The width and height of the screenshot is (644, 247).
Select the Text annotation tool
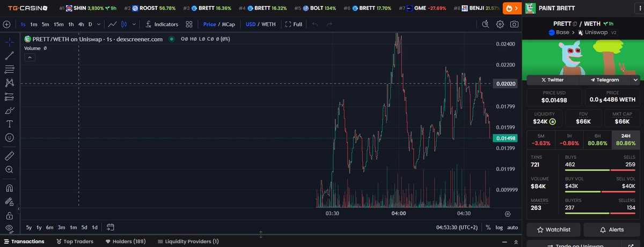coord(9,124)
